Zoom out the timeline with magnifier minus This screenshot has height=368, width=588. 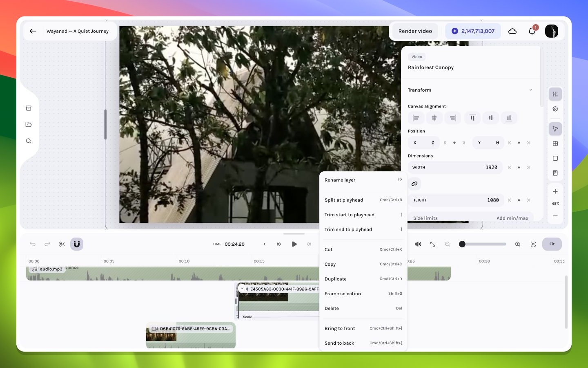pos(448,244)
